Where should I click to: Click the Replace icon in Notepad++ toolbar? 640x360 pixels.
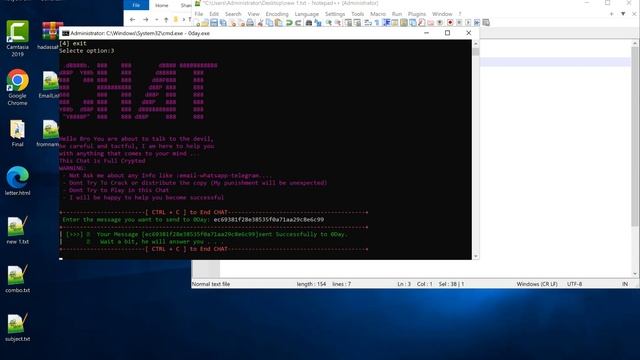pyautogui.click(x=318, y=23)
